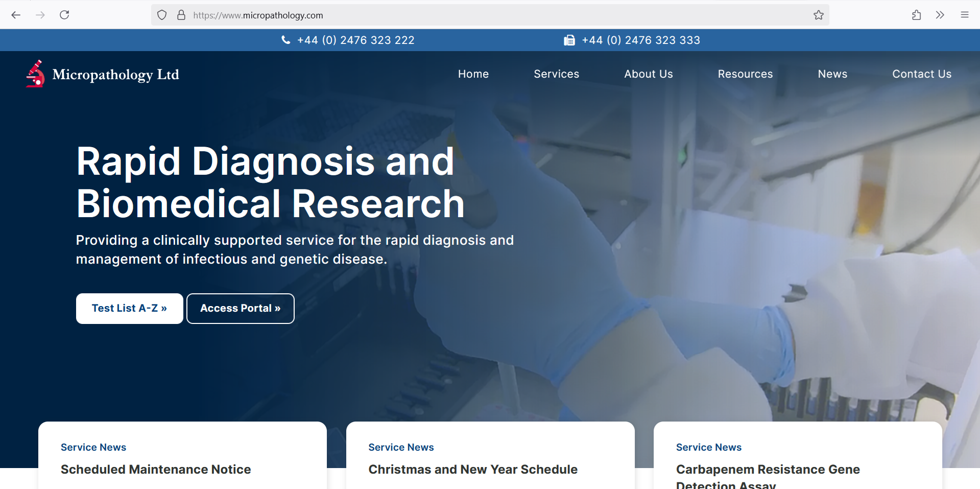Click the Access Portal button
Image resolution: width=980 pixels, height=489 pixels.
(x=240, y=308)
